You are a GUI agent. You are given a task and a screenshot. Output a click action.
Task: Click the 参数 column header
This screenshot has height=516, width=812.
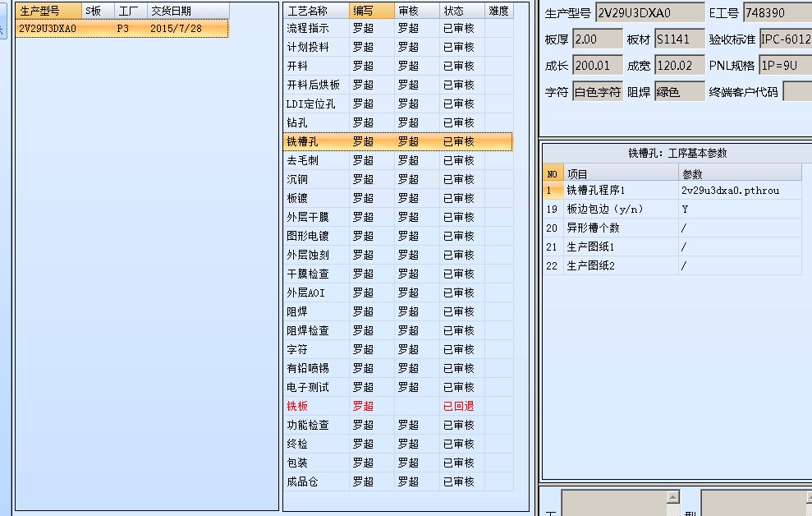click(740, 173)
